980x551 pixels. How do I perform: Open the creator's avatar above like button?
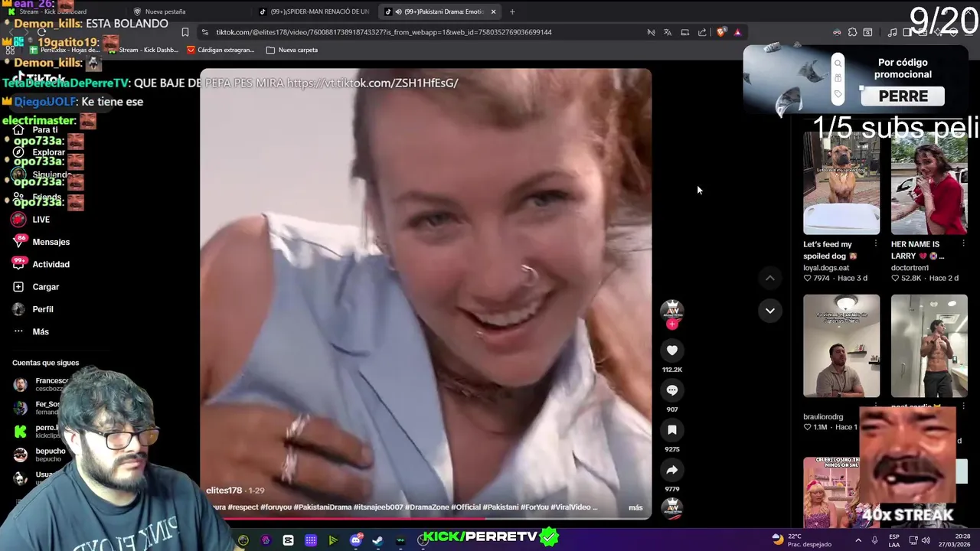click(671, 309)
